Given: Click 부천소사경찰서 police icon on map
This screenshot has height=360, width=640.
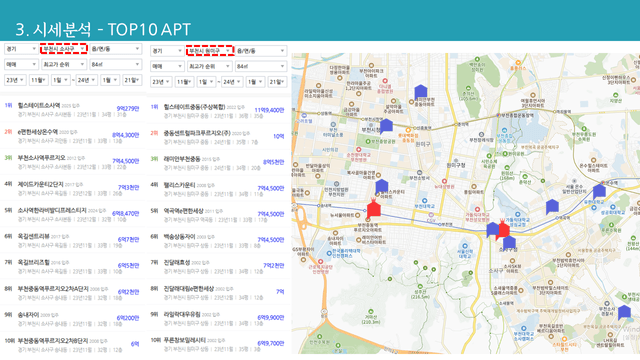Looking at the screenshot, I should coord(607,304).
